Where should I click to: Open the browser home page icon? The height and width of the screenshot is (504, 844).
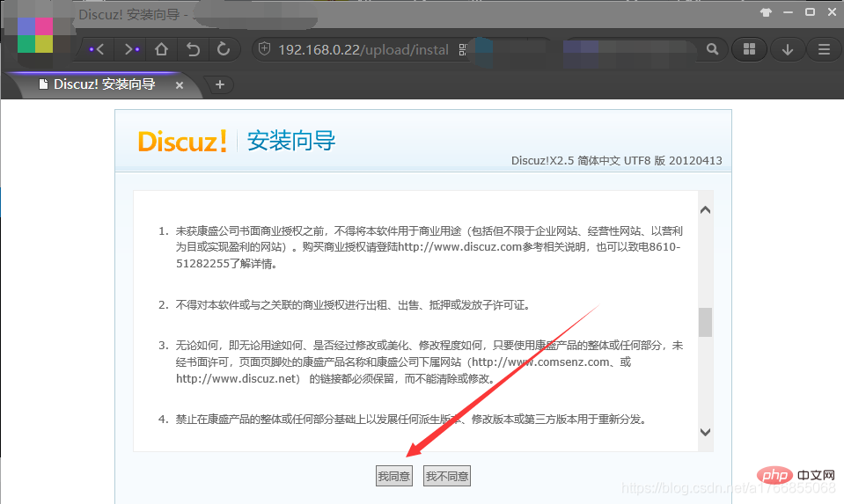click(x=161, y=49)
